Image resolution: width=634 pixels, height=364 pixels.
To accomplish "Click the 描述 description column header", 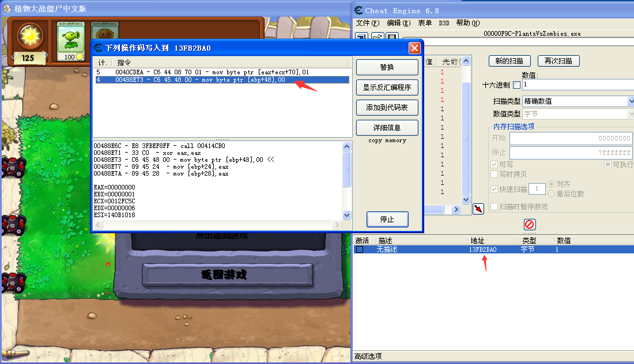I will [385, 240].
